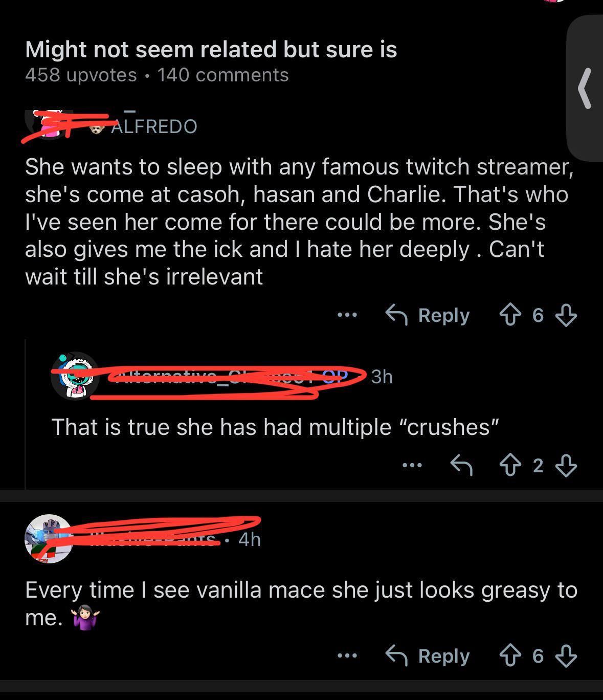603x700 pixels.
Task: Upvote the ALFREDO comment
Action: (509, 315)
